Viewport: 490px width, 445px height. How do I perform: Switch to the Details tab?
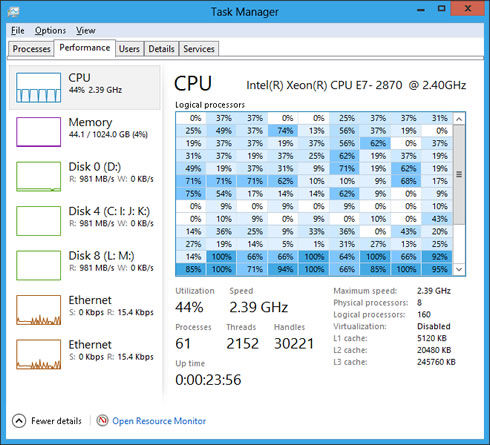(161, 49)
